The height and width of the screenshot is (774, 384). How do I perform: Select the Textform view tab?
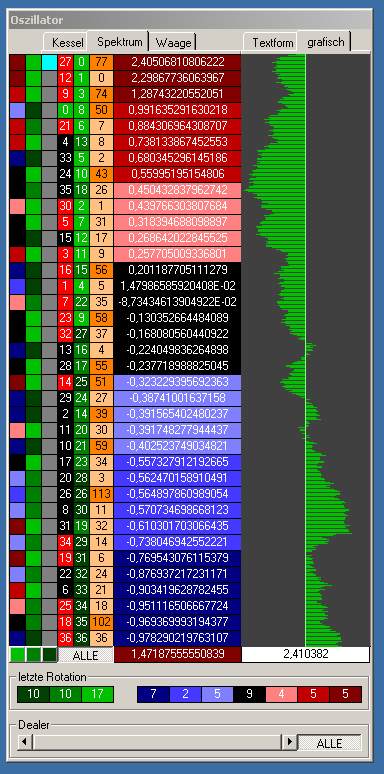[272, 42]
